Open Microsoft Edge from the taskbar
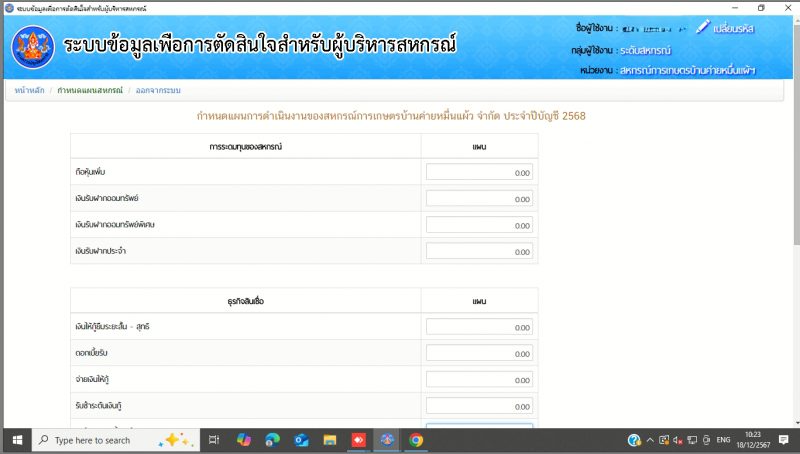800x454 pixels. point(272,440)
